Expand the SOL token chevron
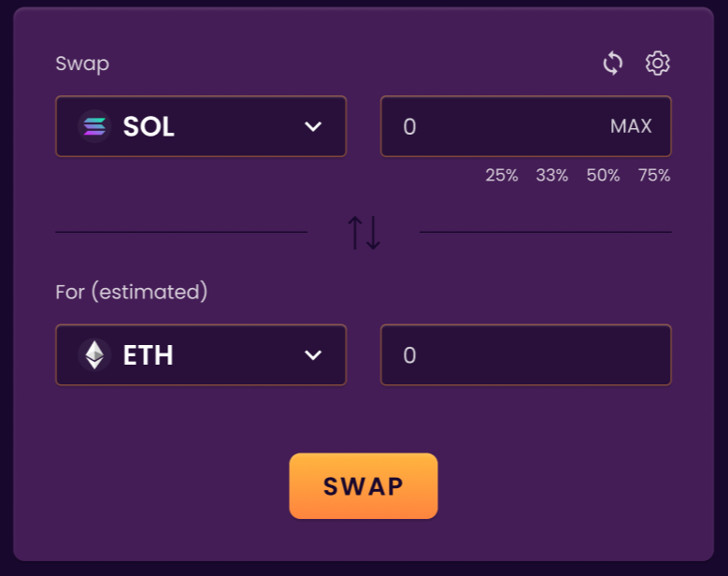This screenshot has height=576, width=728. pos(313,126)
